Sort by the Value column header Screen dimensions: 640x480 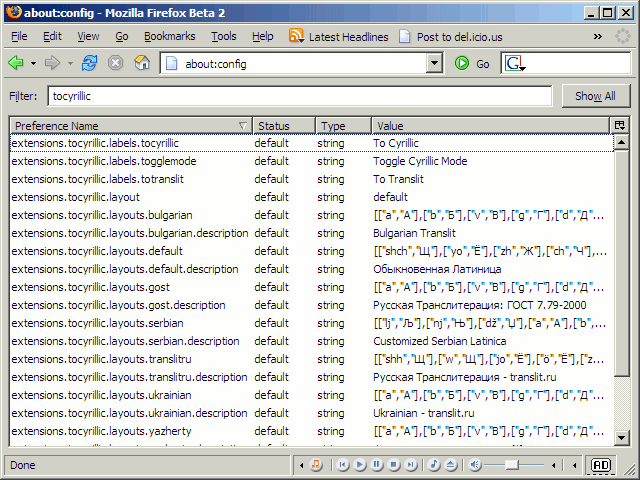point(490,126)
